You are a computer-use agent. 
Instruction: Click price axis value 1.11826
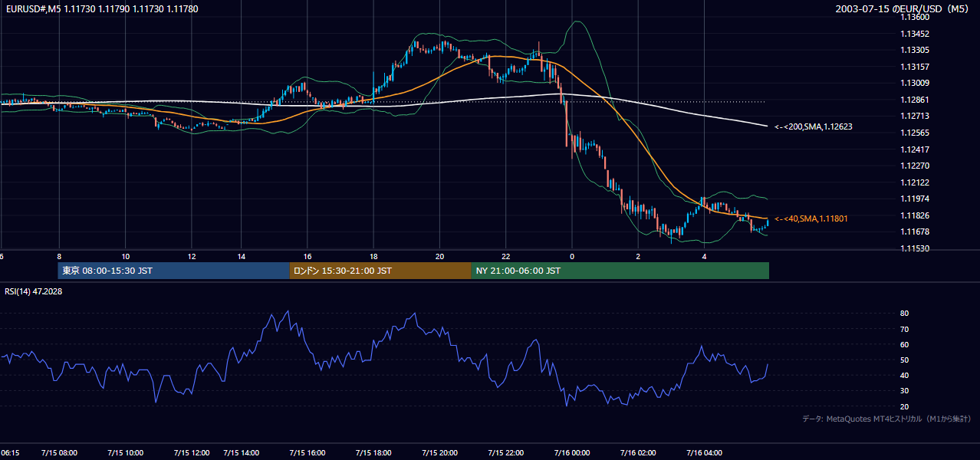[x=916, y=215]
